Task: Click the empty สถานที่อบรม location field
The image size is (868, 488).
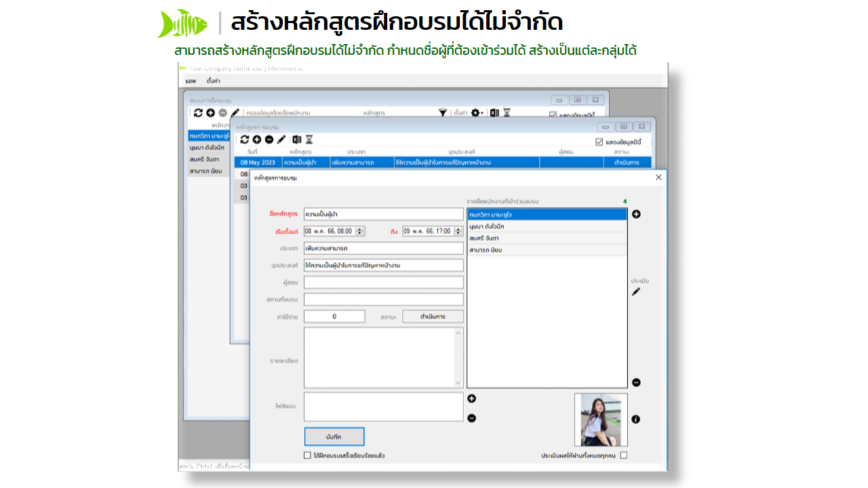Action: (384, 300)
